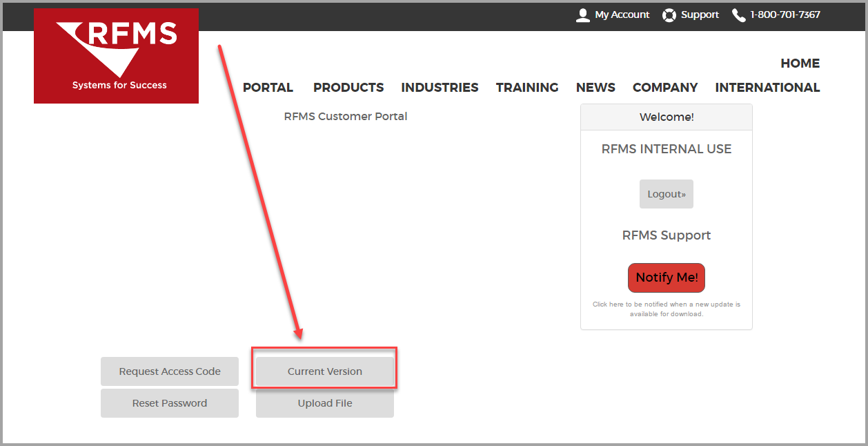This screenshot has width=868, height=446.
Task: Open the INDUSTRIES menu
Action: click(x=440, y=88)
